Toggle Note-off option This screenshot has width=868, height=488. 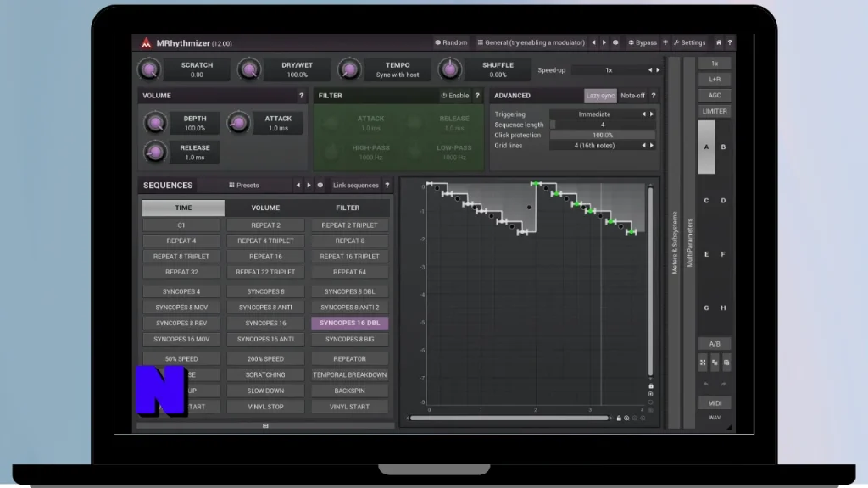[632, 96]
